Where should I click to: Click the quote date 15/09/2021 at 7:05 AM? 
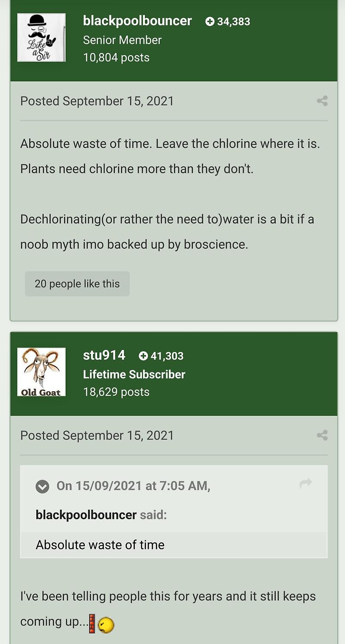point(133,486)
